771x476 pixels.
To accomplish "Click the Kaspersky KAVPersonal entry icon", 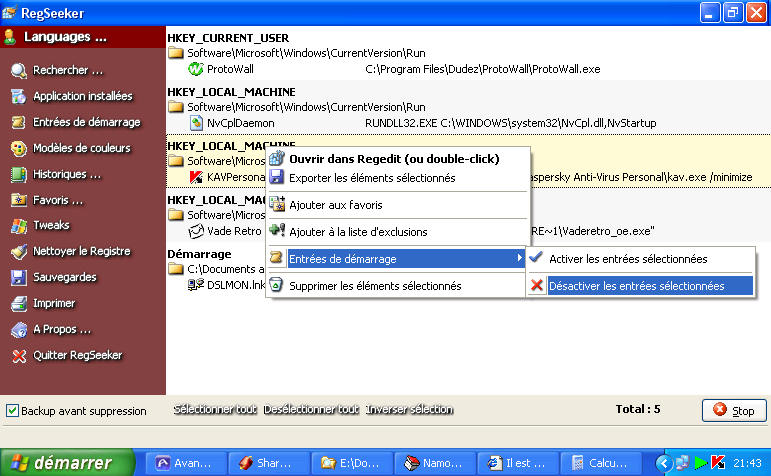I will coord(196,177).
